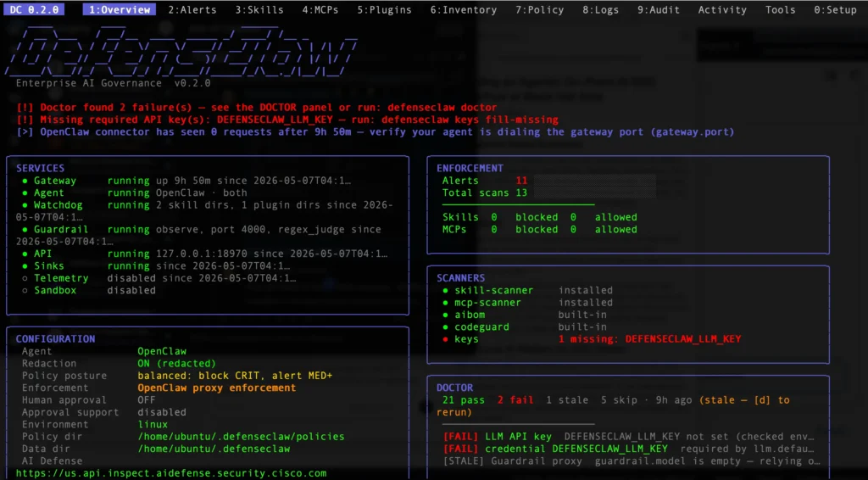Click the '[d] to rerun' stale hint
Image resolution: width=868 pixels, height=480 pixels.
pos(613,406)
